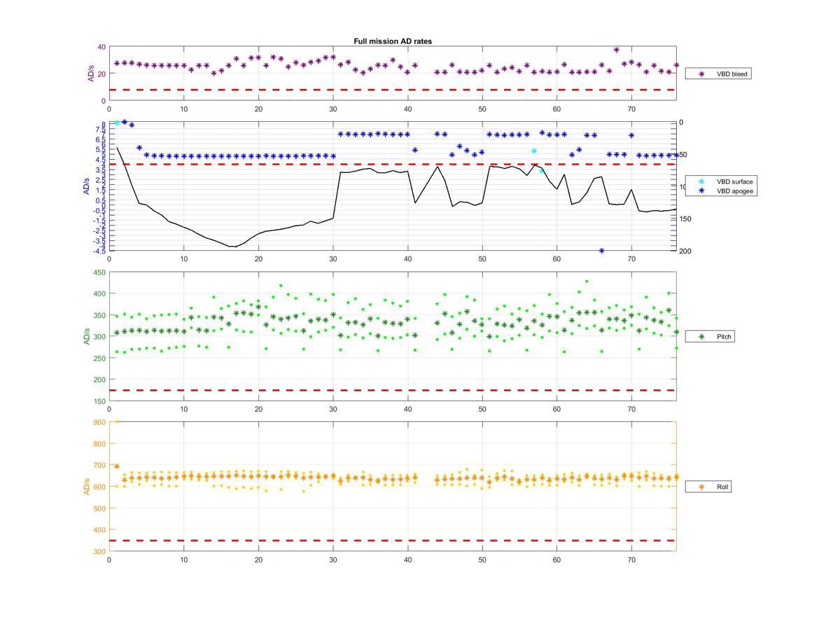Click the red dashed threshold line in Roll plot
The width and height of the screenshot is (840, 620).
392,541
